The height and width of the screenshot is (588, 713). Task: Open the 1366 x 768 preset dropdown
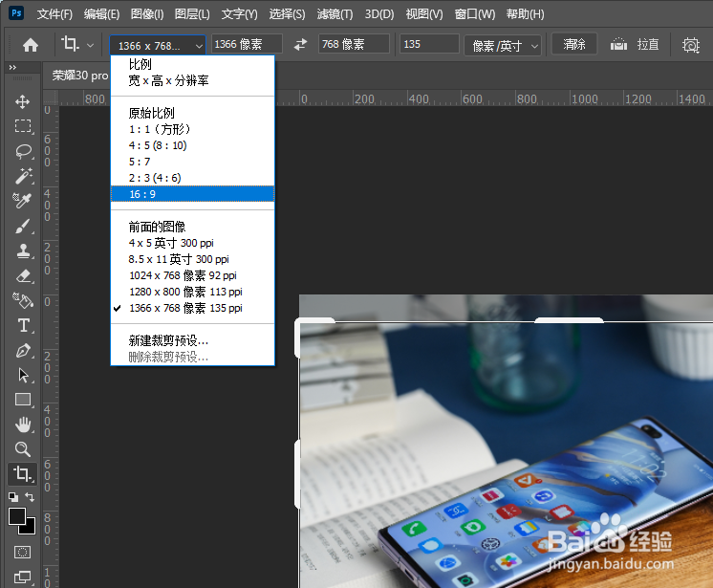158,45
